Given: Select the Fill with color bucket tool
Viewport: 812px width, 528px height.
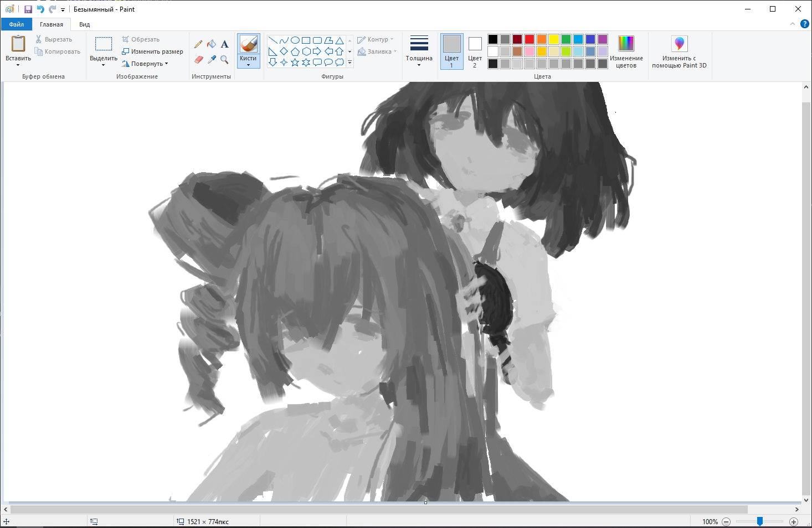Looking at the screenshot, I should 212,44.
